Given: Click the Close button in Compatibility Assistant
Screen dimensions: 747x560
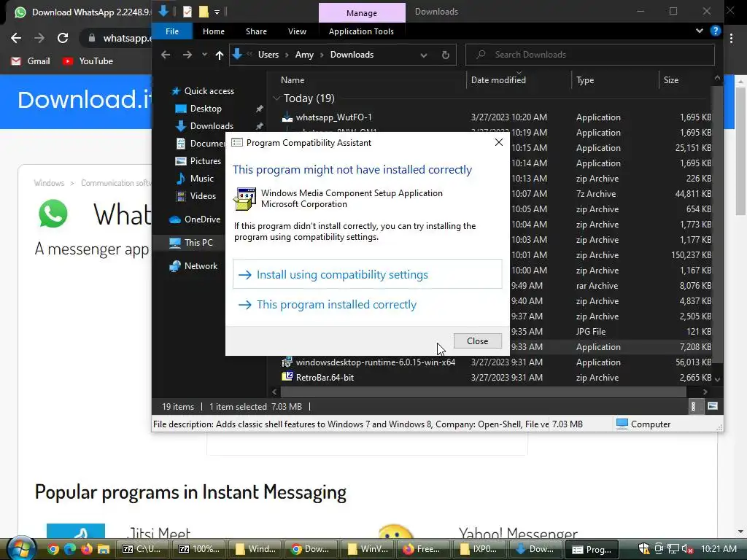Looking at the screenshot, I should coord(477,341).
